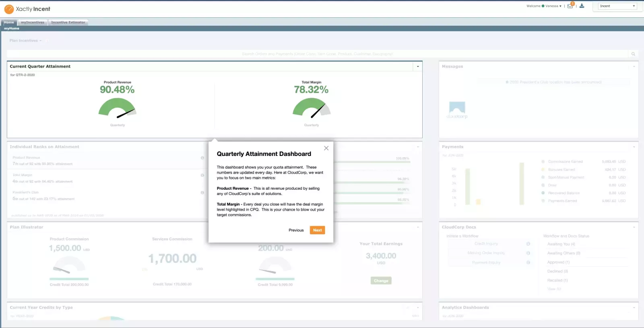Viewport: 644px width, 328px height.
Task: Open Individual Ranks on Attainment panel menu arrow
Action: tap(418, 147)
